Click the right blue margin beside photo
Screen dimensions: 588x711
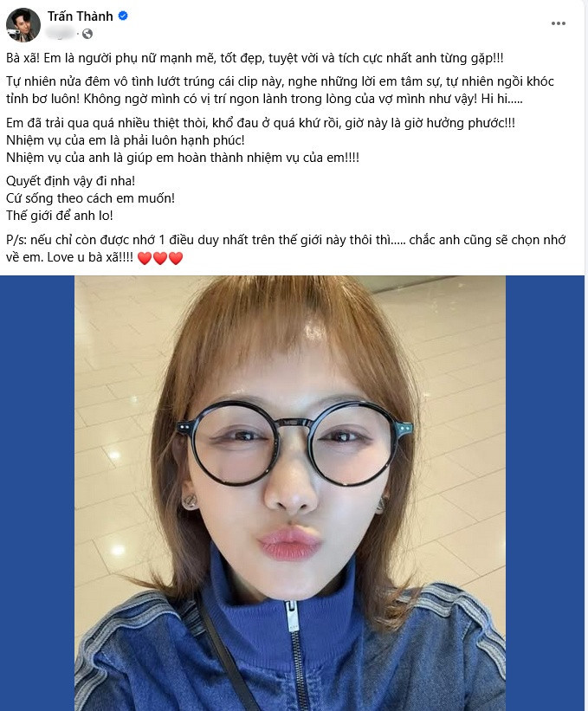pyautogui.click(x=545, y=493)
